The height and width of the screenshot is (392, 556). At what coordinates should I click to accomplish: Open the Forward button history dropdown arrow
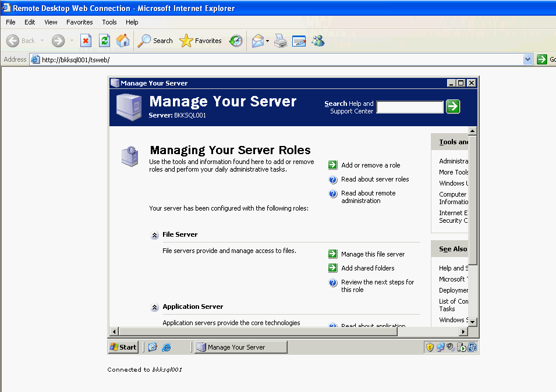coord(72,41)
